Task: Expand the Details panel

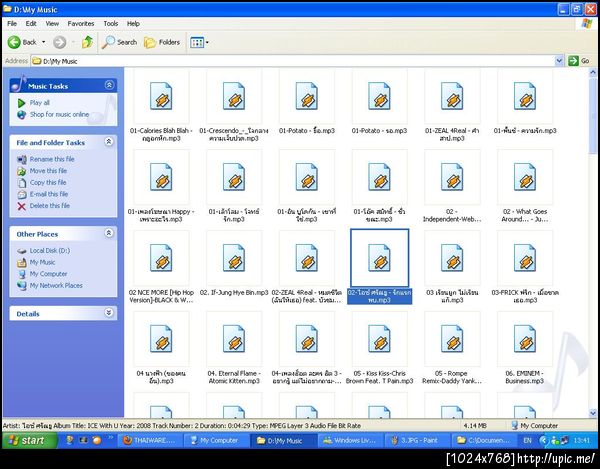Action: [109, 313]
